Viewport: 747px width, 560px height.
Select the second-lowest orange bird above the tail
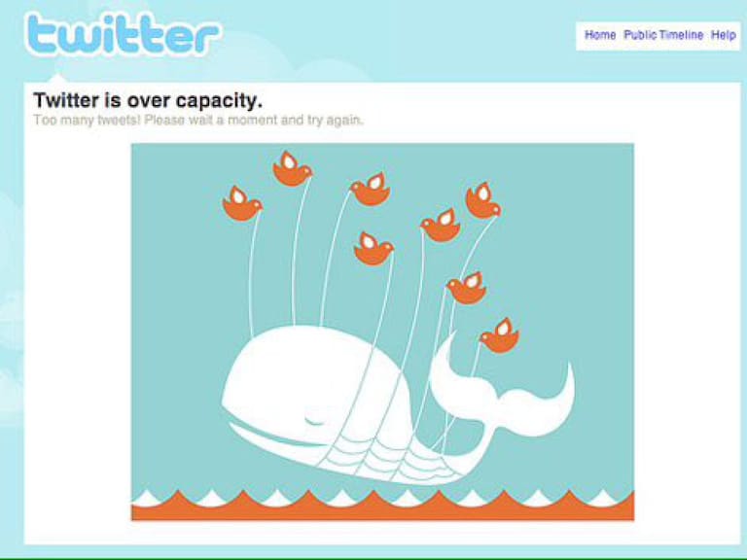(x=467, y=288)
